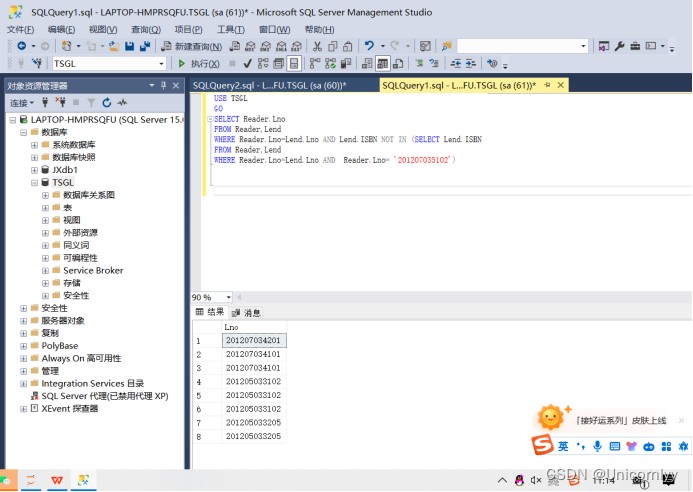Close the Object Explorer panel

coord(176,85)
